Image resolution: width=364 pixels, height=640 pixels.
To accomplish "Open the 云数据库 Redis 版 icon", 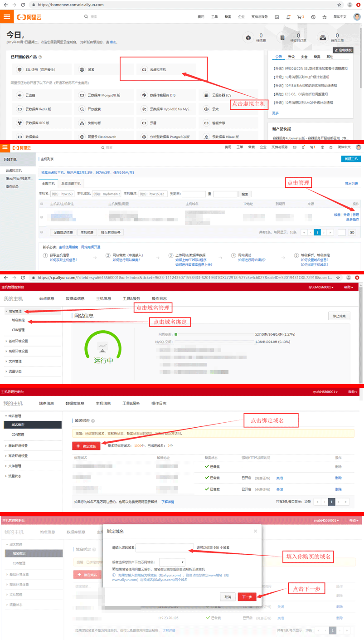I will [x=19, y=109].
